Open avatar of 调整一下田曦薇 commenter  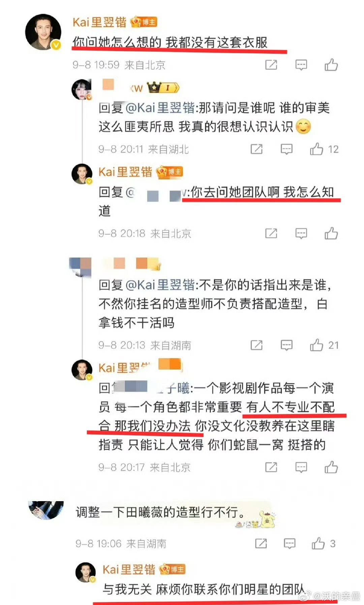46,510
